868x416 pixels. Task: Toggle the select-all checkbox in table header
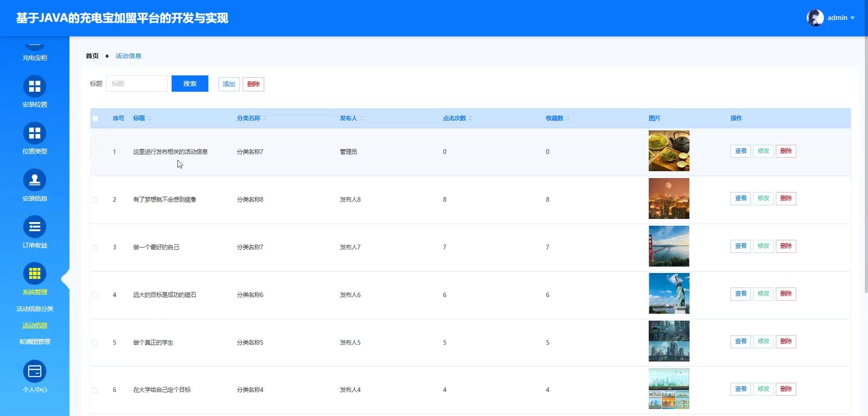tap(95, 119)
